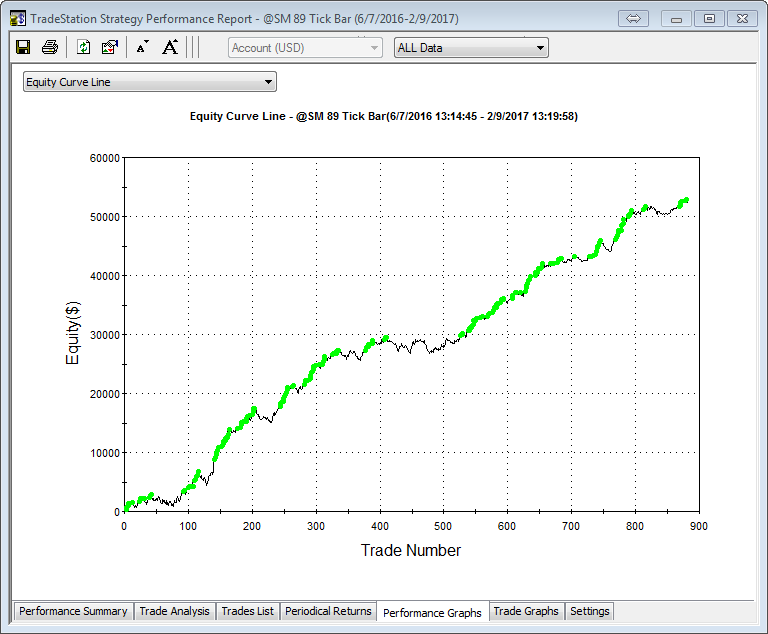Click the Print report icon
This screenshot has height=634, width=768.
pyautogui.click(x=49, y=47)
